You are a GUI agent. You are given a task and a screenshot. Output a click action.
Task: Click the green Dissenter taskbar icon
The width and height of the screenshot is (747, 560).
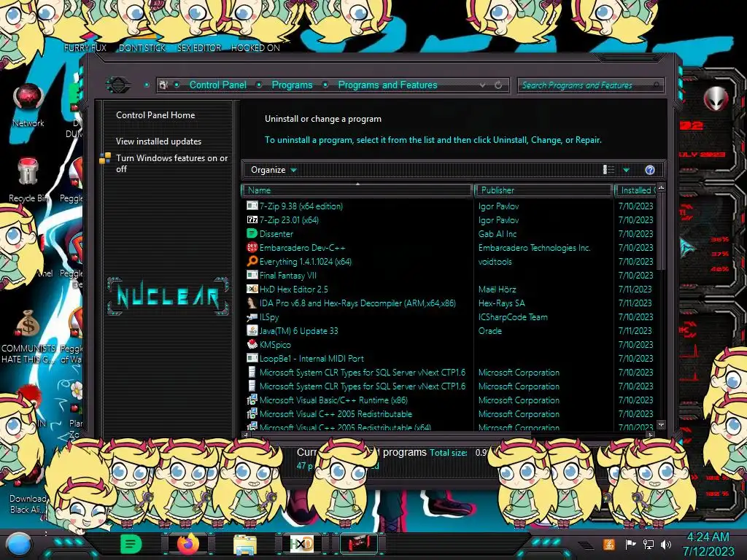pyautogui.click(x=131, y=544)
